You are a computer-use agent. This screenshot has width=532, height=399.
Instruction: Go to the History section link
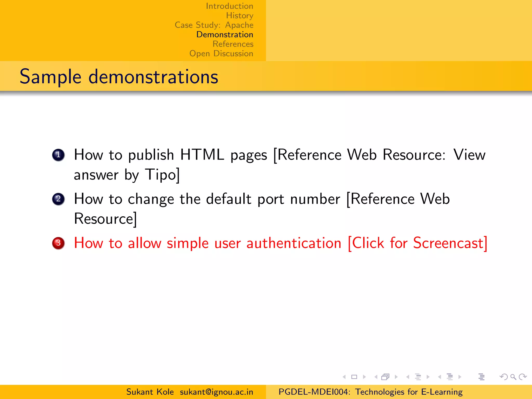240,16
